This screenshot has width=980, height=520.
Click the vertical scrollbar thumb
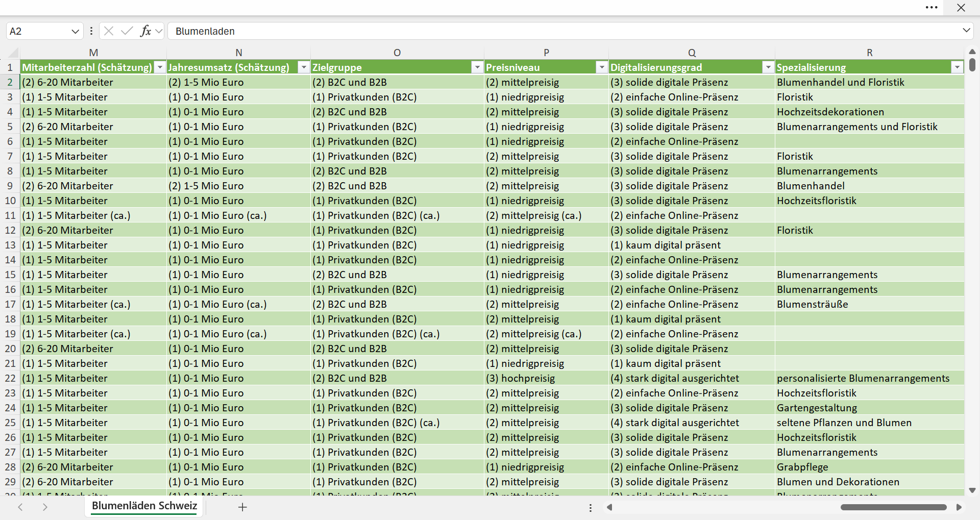972,65
